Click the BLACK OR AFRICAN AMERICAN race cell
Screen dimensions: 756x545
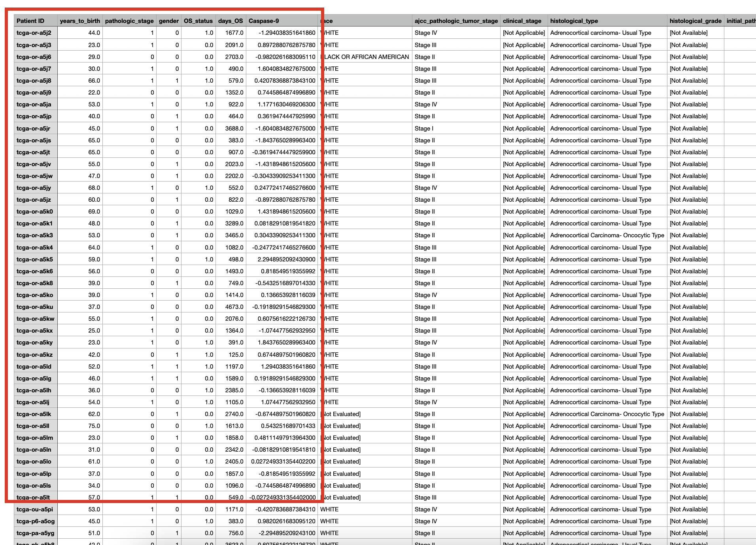point(366,57)
